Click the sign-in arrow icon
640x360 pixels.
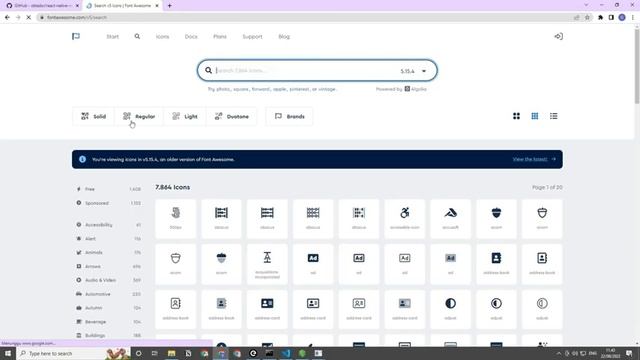tap(558, 36)
